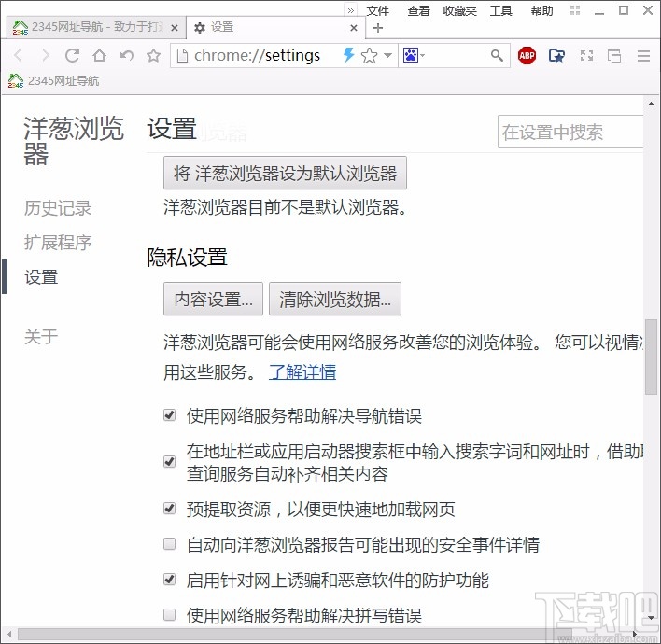Screen dimensions: 661x644
Task: Open the 帮助 menu
Action: (x=541, y=10)
